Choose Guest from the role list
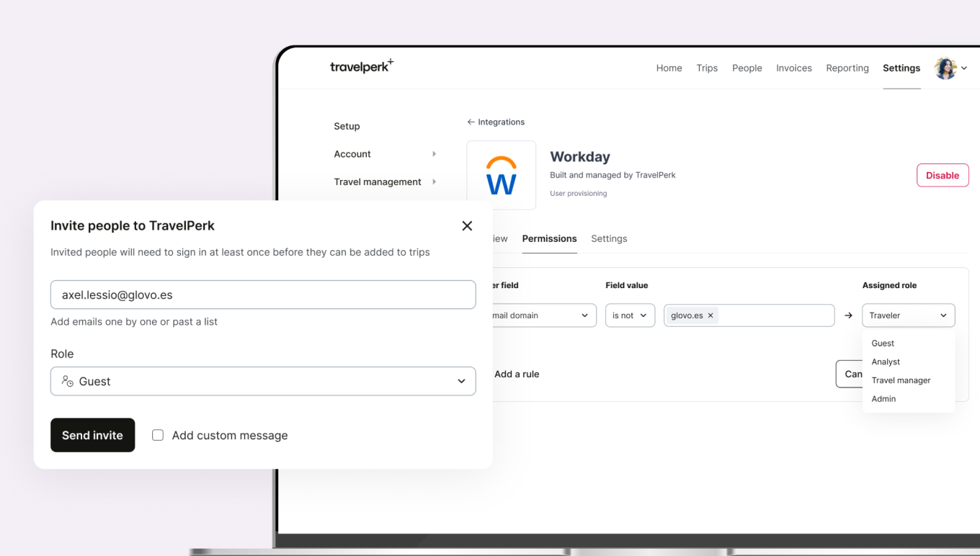The image size is (980, 556). (883, 344)
